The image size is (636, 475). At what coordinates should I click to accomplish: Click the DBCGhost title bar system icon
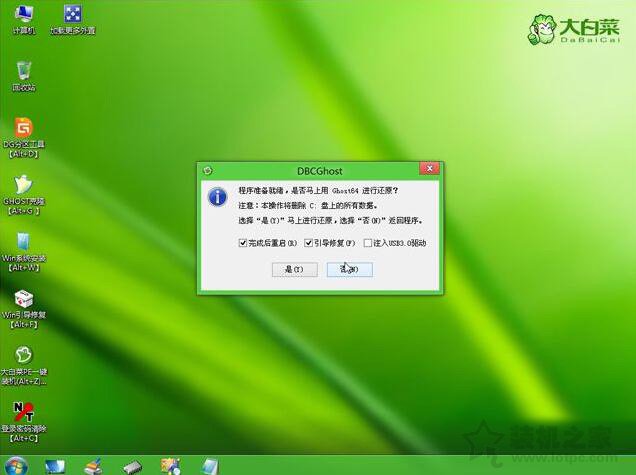click(x=207, y=170)
